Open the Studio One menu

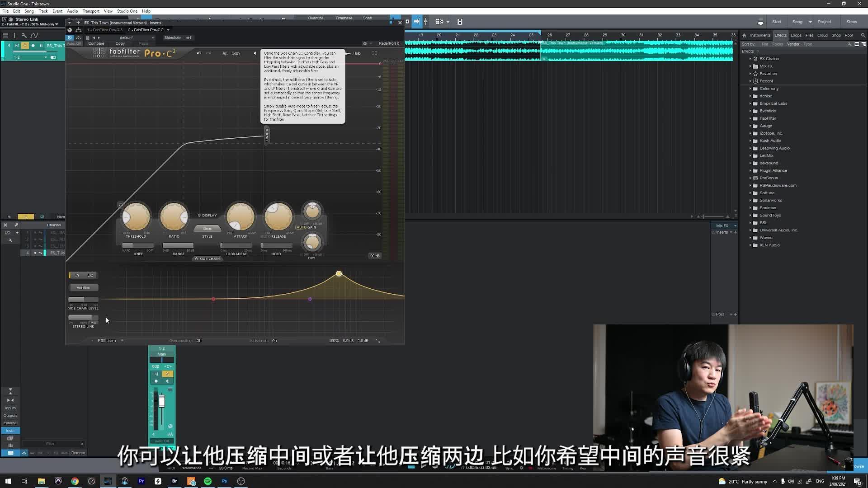tap(127, 11)
